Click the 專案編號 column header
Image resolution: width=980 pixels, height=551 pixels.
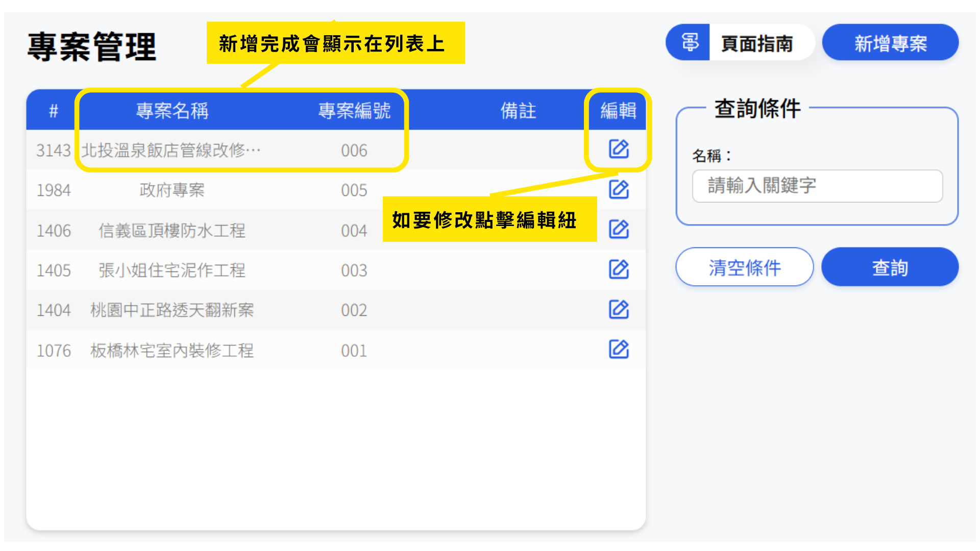point(354,111)
